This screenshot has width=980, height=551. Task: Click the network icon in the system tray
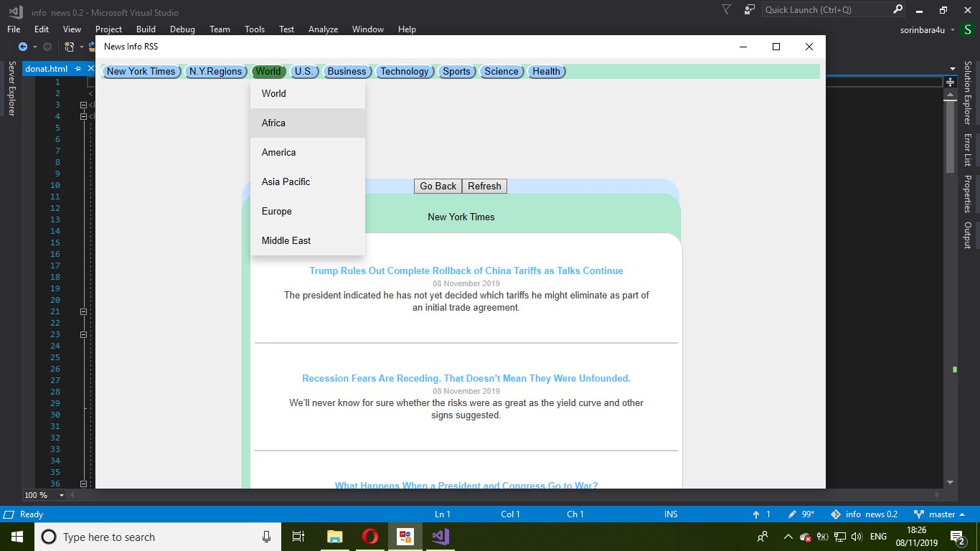(840, 537)
